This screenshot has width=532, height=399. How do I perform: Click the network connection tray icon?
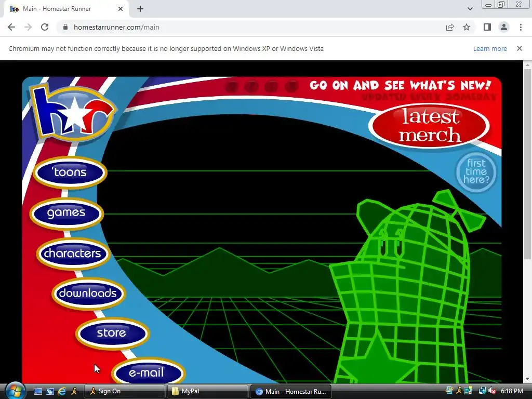tap(482, 391)
